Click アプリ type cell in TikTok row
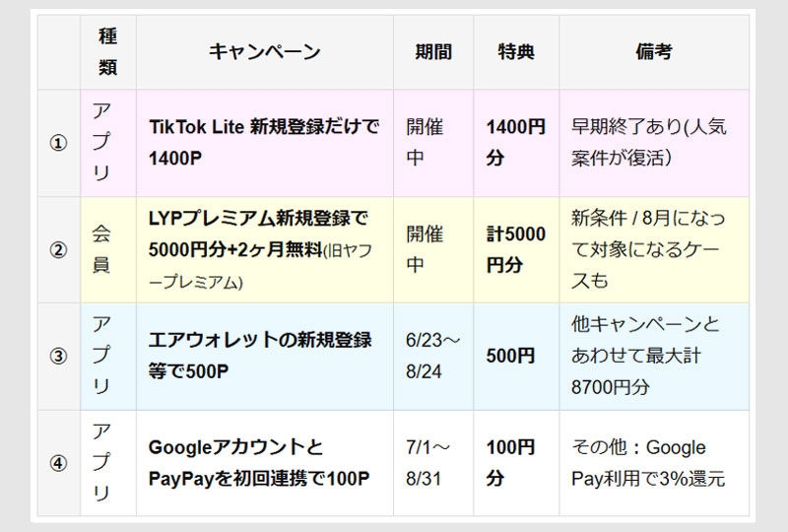 pyautogui.click(x=108, y=143)
